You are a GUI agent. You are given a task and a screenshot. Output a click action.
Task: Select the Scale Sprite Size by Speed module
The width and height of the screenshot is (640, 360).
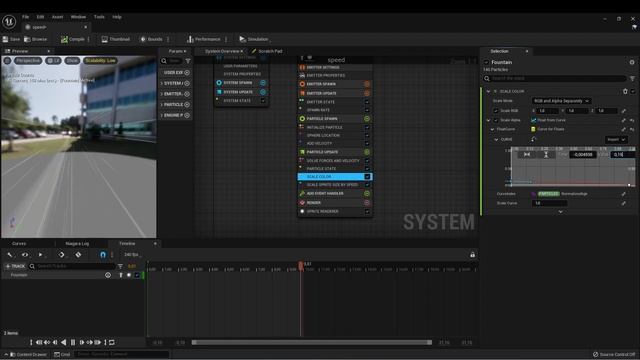pyautogui.click(x=335, y=185)
